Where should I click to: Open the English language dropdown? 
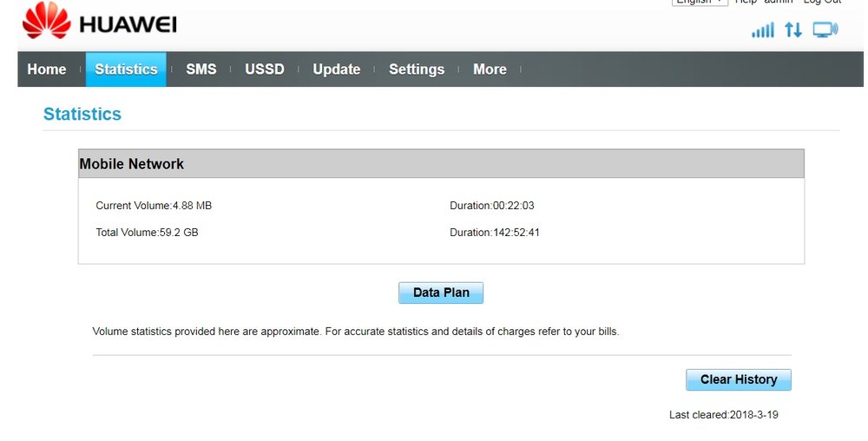point(700,3)
